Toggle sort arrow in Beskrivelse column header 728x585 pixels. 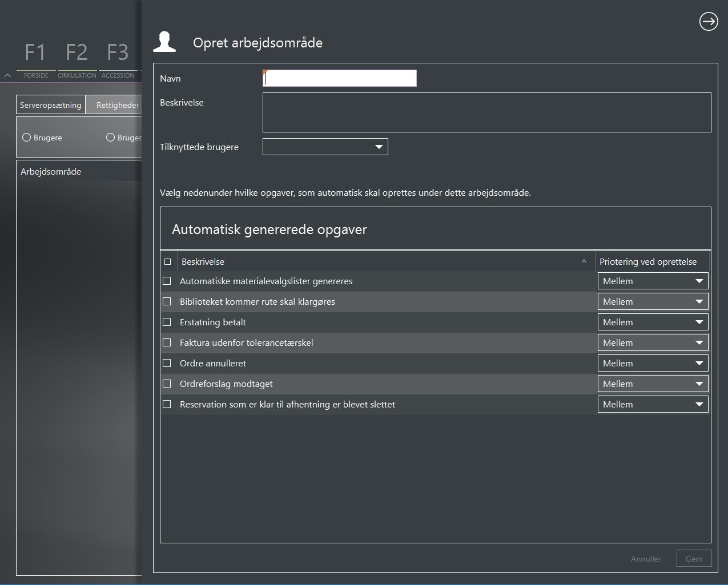coord(584,261)
